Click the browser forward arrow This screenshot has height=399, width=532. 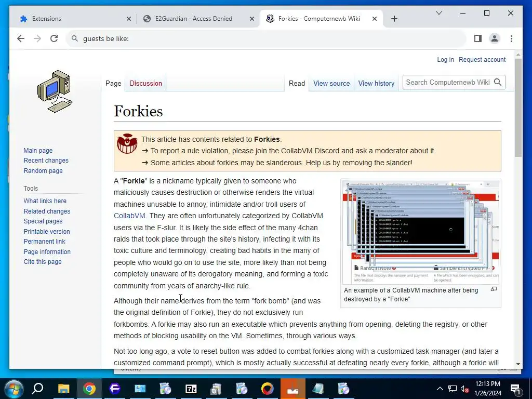[37, 38]
